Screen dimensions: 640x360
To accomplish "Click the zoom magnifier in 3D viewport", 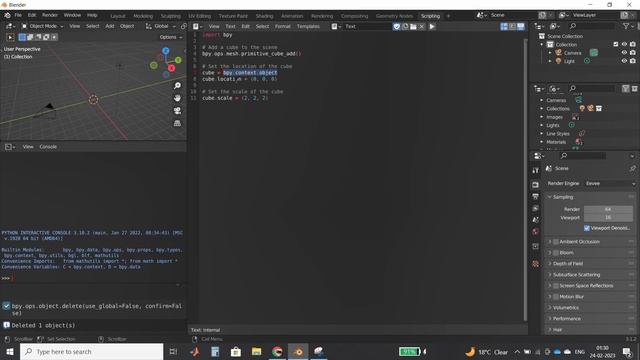I will pyautogui.click(x=177, y=86).
